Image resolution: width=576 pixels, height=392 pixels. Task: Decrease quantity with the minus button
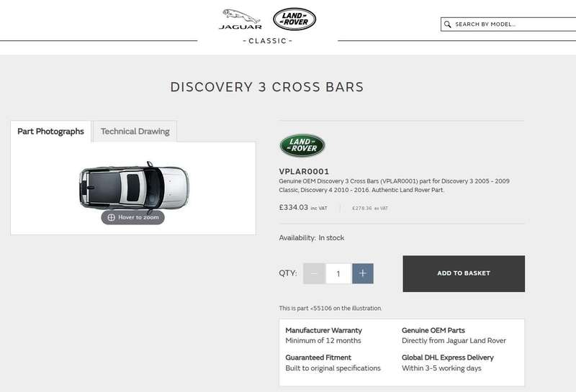coord(314,273)
